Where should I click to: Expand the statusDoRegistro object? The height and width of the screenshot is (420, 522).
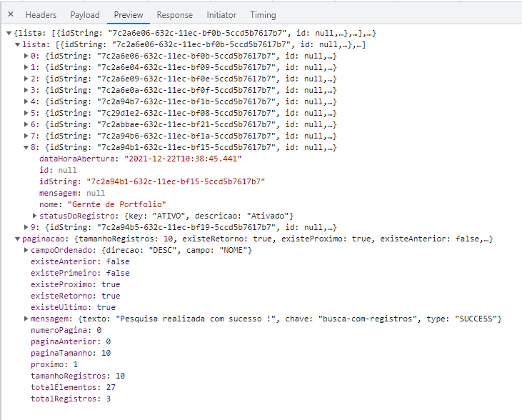(34, 216)
